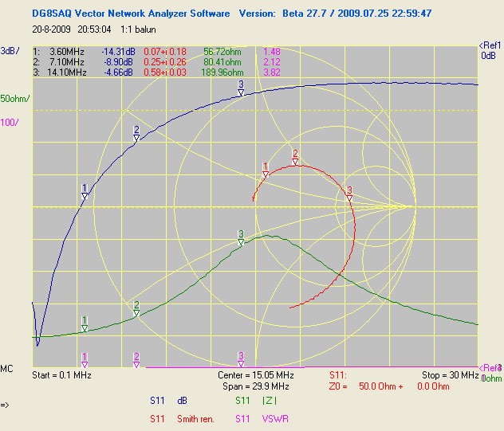Select marker 2 on the green impedance trace
This screenshot has height=431, width=504.
tap(136, 308)
